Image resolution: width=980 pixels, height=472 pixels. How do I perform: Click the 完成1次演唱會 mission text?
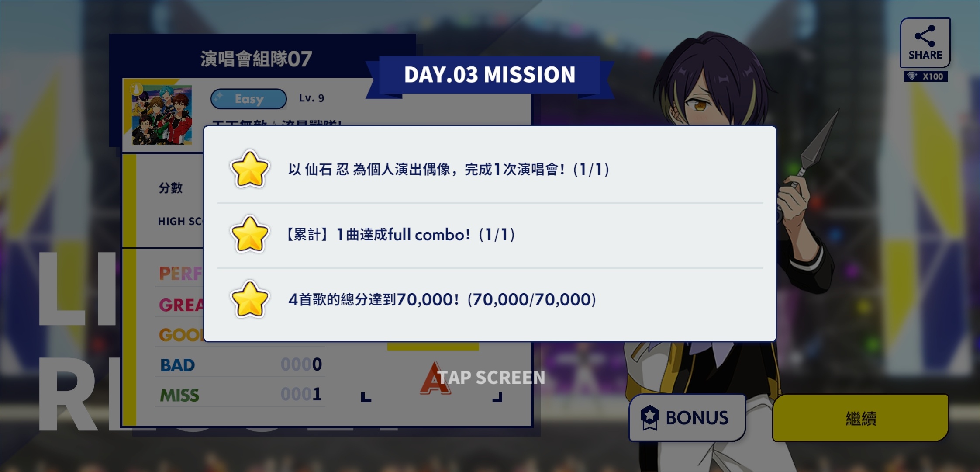[x=449, y=169]
